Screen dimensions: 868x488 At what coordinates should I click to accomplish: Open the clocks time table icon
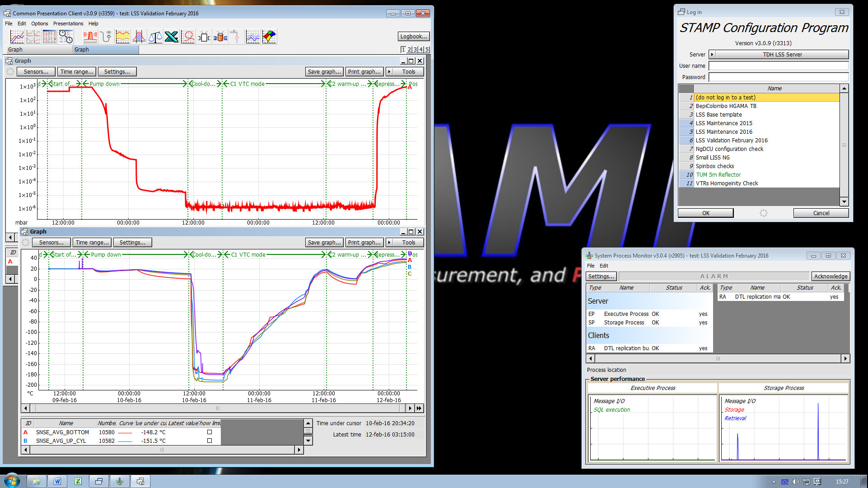tap(65, 37)
